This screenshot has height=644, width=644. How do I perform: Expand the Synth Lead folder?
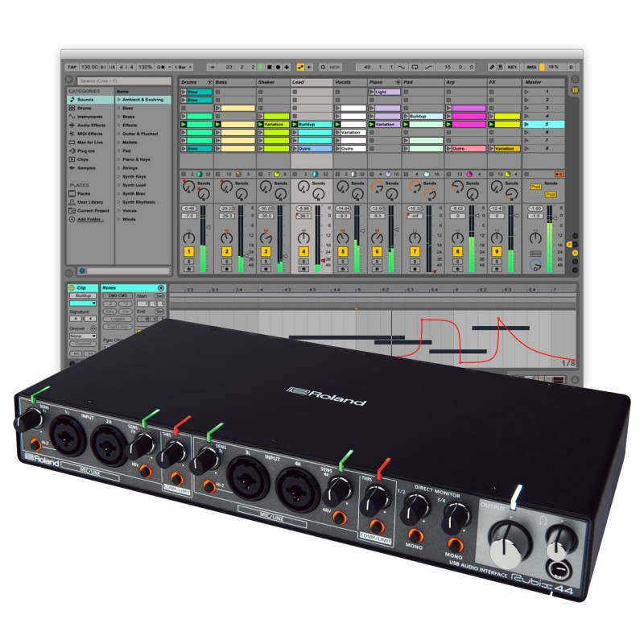(x=118, y=185)
